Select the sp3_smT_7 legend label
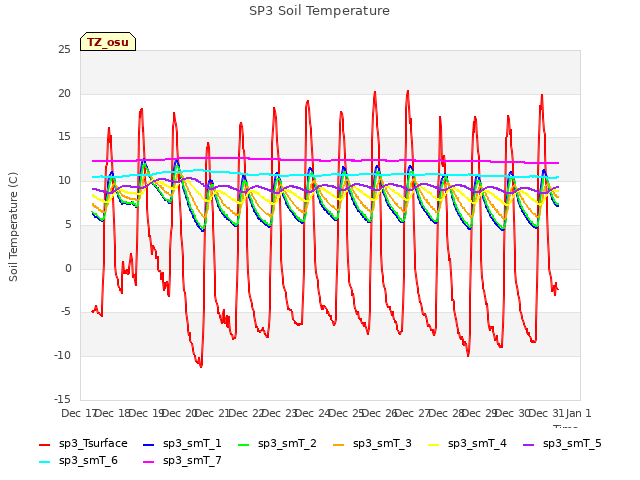Viewport: 640px width, 480px height. 192,461
